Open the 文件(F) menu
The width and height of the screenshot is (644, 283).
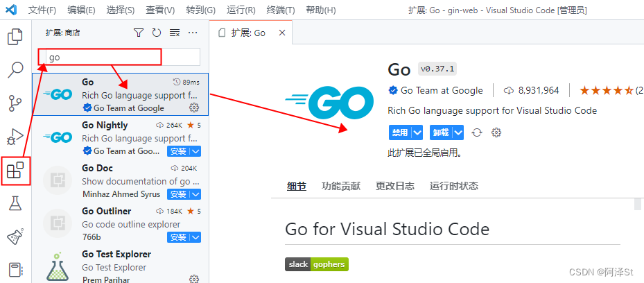click(42, 10)
